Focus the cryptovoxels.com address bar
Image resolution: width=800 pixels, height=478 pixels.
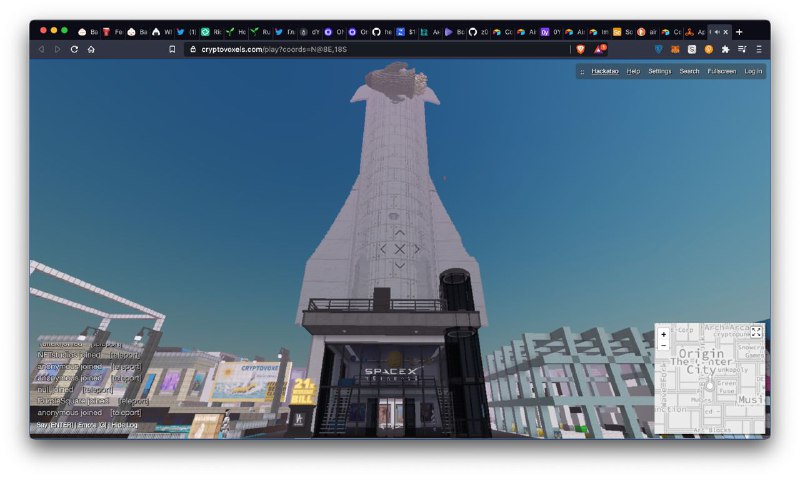[378, 49]
